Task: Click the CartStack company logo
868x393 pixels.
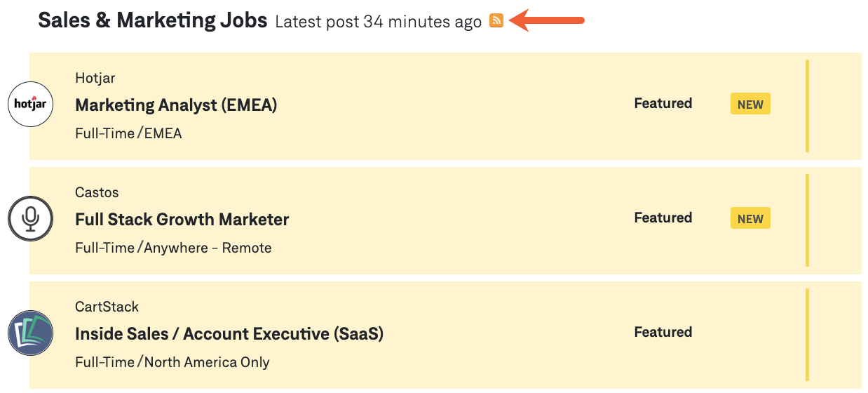Action: [x=31, y=333]
